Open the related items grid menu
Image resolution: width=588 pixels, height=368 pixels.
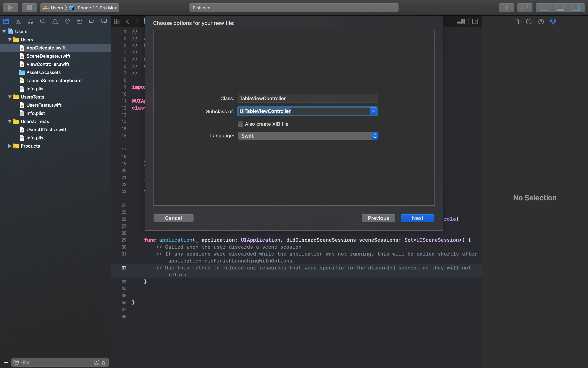(x=117, y=21)
